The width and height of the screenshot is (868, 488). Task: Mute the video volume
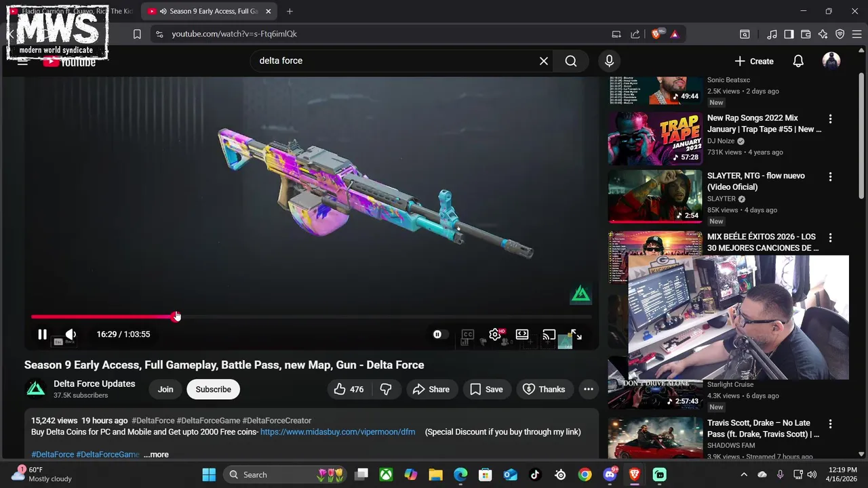pos(70,334)
